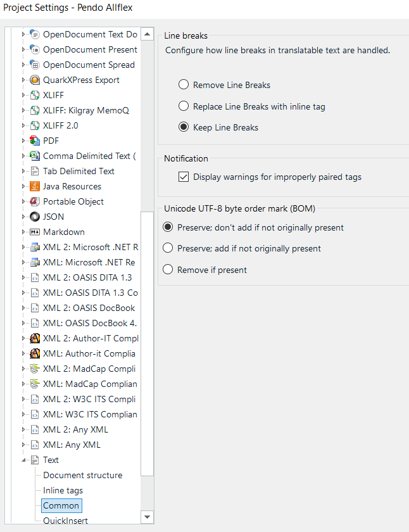The height and width of the screenshot is (532, 409).
Task: Select Portable Object file type label
Action: pyautogui.click(x=73, y=201)
